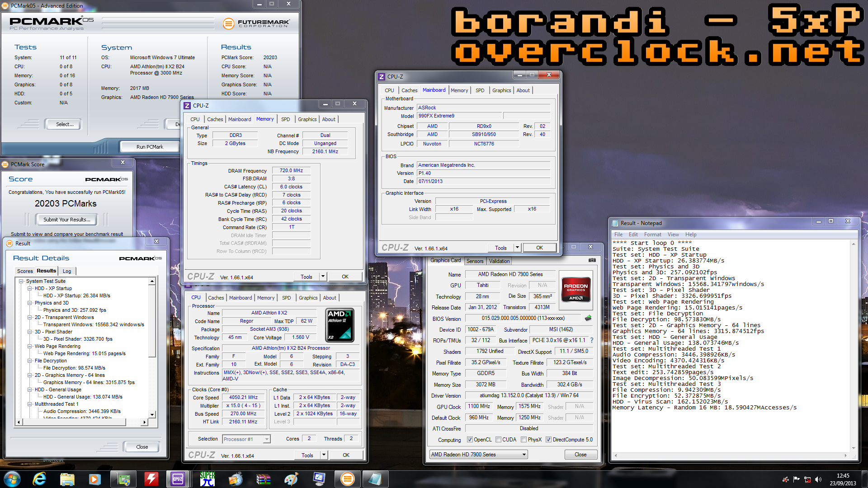Take a GPU-Z screenshot with the camera icon
The width and height of the screenshot is (868, 488).
pyautogui.click(x=592, y=260)
